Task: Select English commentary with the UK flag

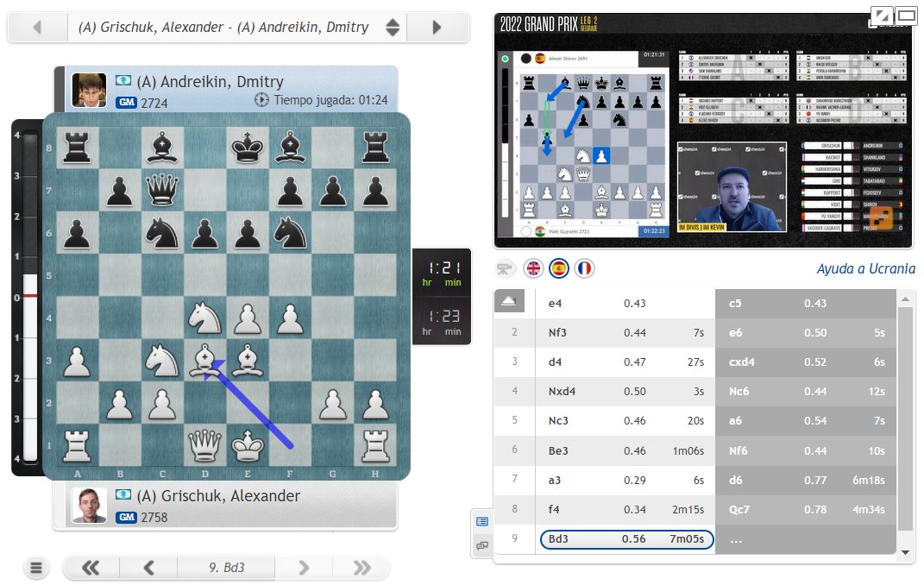Action: [533, 268]
